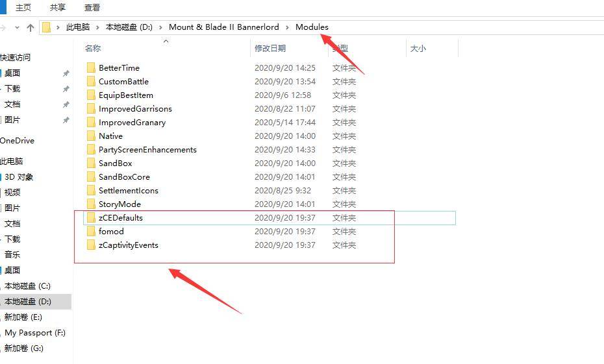Select SandBox folder icon
This screenshot has width=604, height=364.
tap(91, 163)
